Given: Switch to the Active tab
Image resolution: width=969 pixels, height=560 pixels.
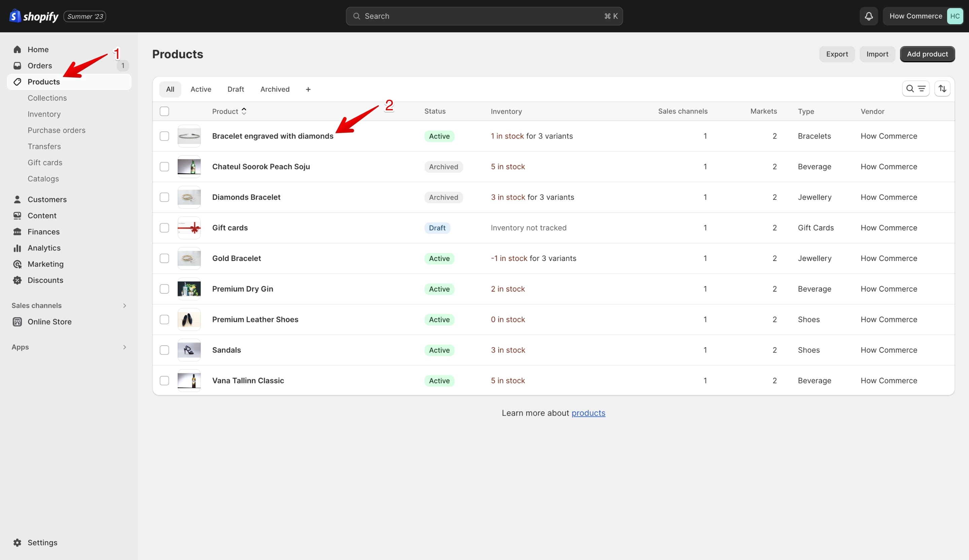Looking at the screenshot, I should coord(201,89).
